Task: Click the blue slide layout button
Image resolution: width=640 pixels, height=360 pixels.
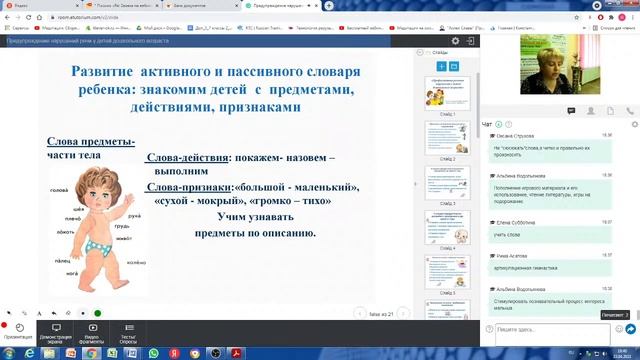Action: coord(454,66)
